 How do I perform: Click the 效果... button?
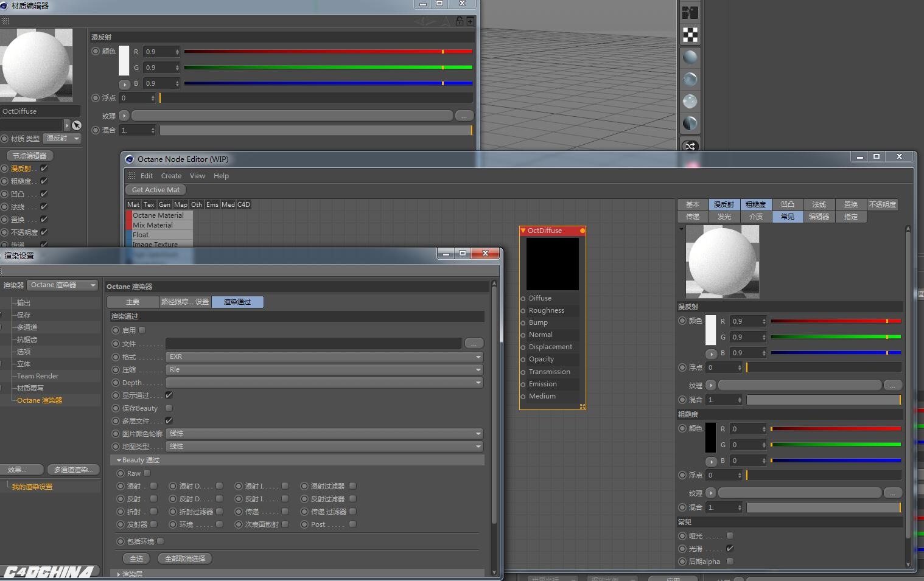pyautogui.click(x=22, y=470)
